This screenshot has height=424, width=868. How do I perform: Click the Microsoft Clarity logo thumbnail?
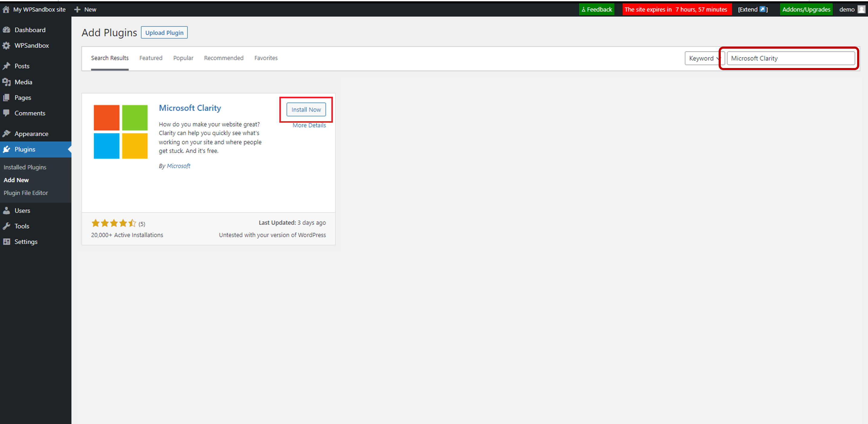click(121, 132)
